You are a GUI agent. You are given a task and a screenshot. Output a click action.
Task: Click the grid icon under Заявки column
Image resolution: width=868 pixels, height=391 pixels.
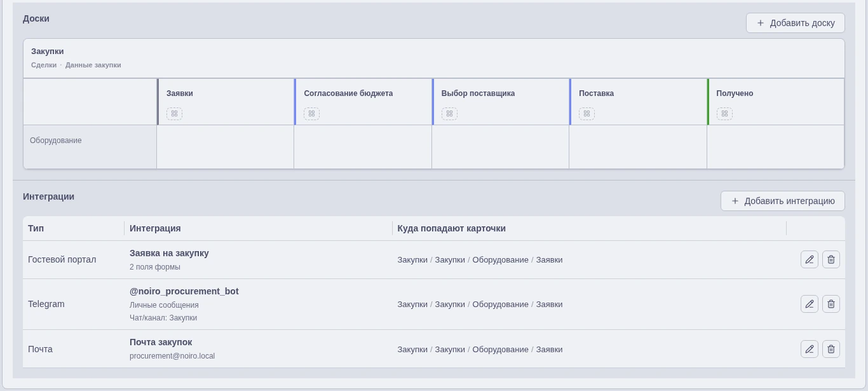[174, 114]
